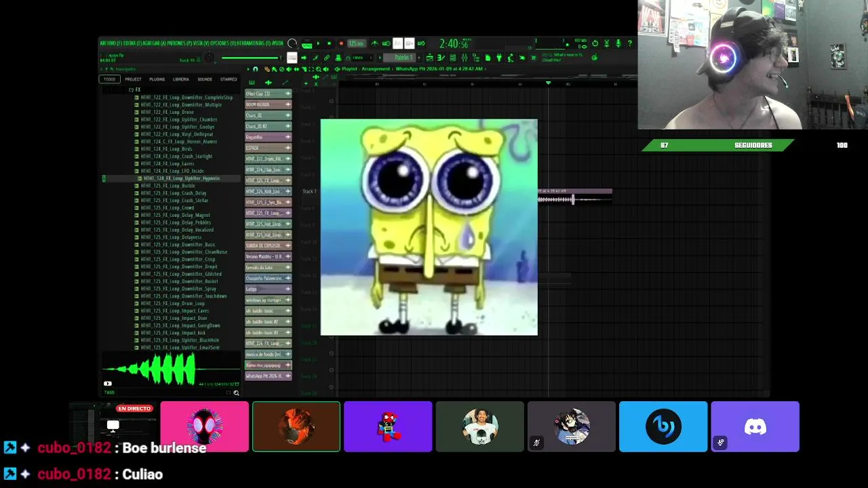Switch to TODOS browser tab
Image resolution: width=868 pixels, height=488 pixels.
coord(109,79)
